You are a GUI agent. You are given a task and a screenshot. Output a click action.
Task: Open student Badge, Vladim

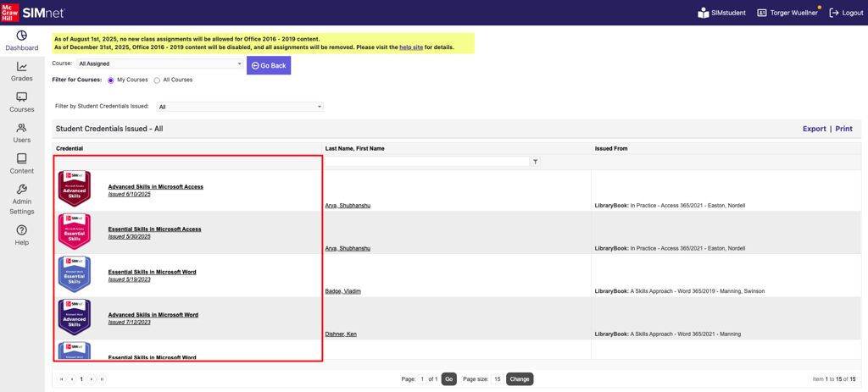343,291
